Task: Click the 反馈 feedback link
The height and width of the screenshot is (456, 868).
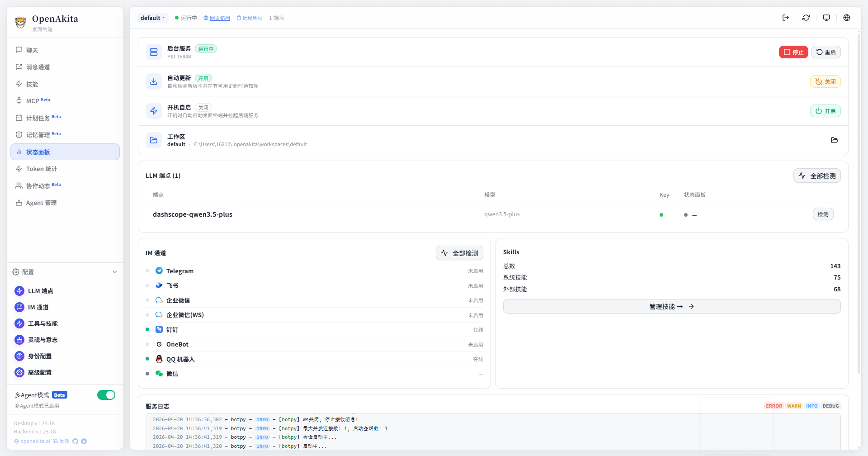Action: 61,441
